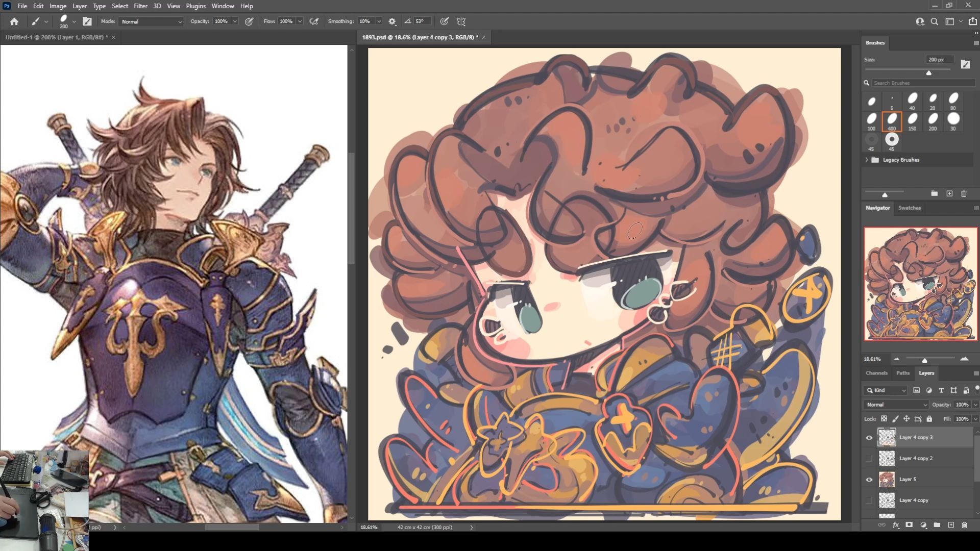Adjust brush thumbnail size slider in Brushes panel
Viewport: 980px width, 551px height.
(885, 195)
